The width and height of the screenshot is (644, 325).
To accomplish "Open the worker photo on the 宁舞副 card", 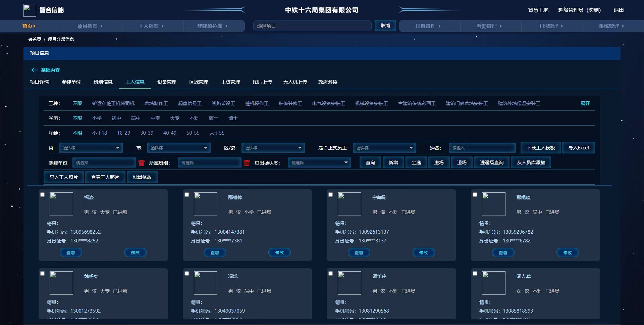I will (x=350, y=204).
